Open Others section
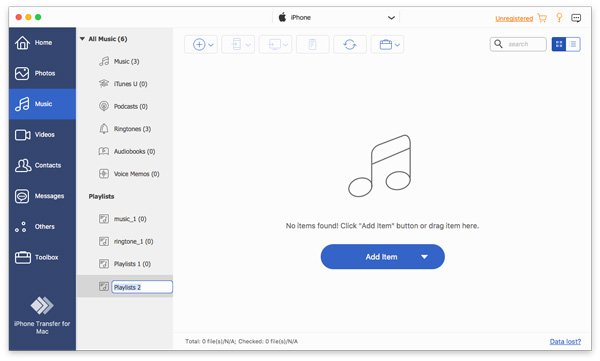The image size is (600, 361). pyautogui.click(x=42, y=226)
